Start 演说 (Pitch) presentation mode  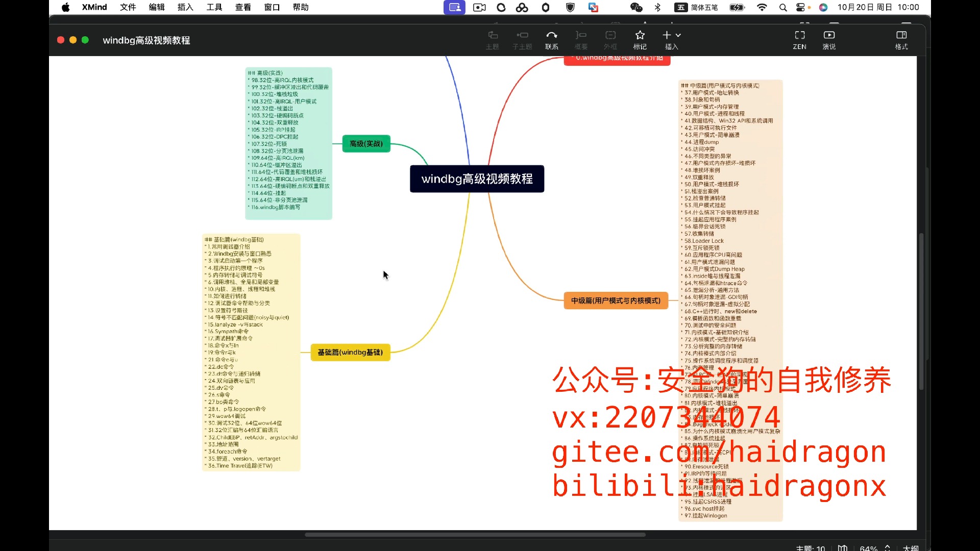(x=829, y=39)
